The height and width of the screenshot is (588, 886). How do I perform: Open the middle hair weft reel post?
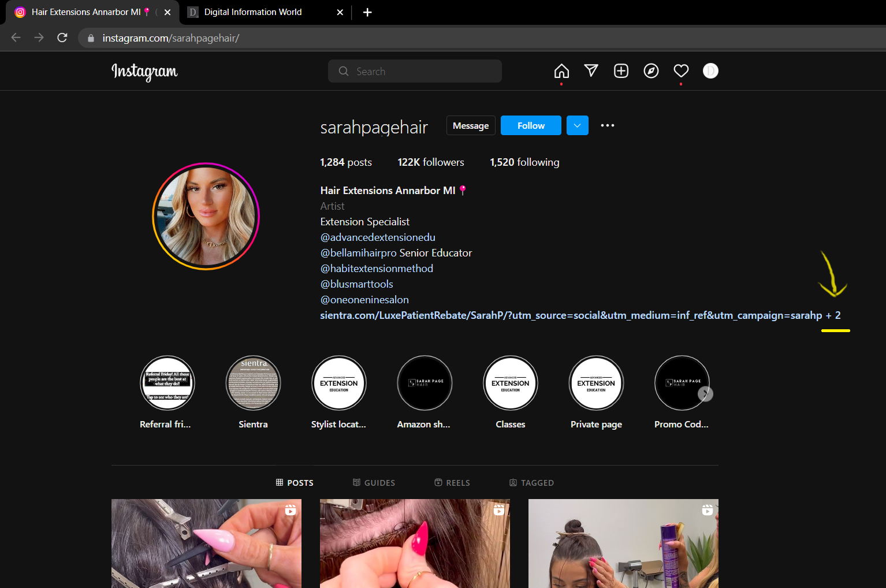click(415, 544)
